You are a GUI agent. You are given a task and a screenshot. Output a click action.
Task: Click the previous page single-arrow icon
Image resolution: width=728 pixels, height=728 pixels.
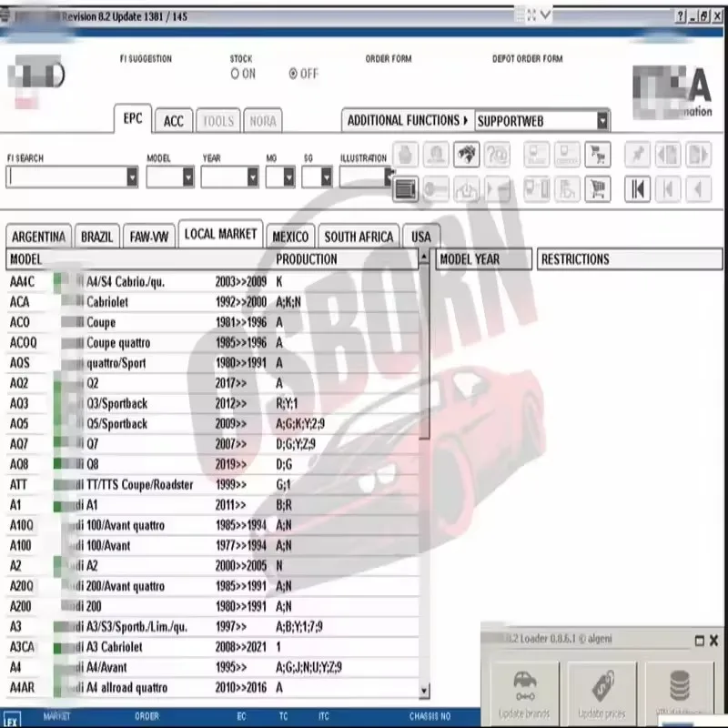698,189
